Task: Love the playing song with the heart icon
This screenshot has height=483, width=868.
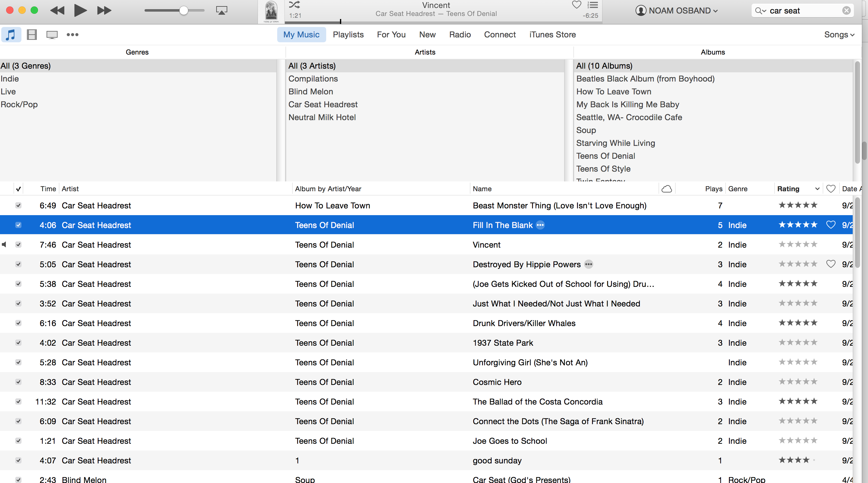Action: [x=576, y=5]
